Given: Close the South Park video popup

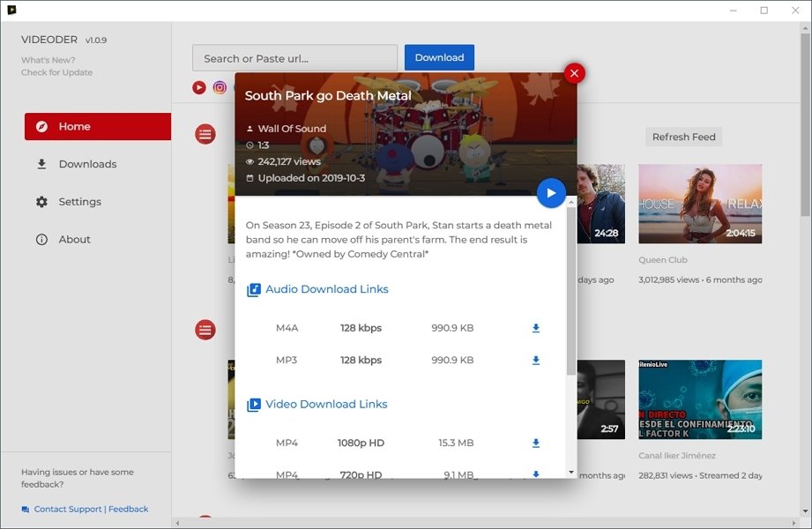Looking at the screenshot, I should point(574,73).
